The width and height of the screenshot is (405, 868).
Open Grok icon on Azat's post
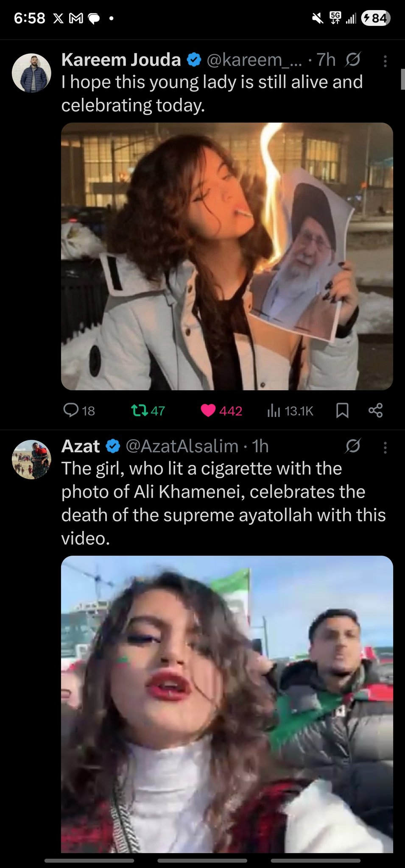pyautogui.click(x=353, y=446)
